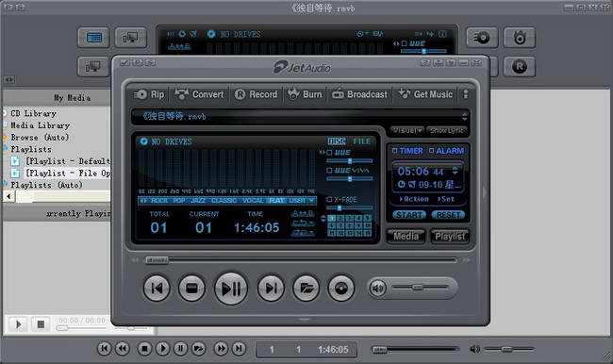613x364 pixels.
Task: Click the large Stop button
Action: point(191,289)
